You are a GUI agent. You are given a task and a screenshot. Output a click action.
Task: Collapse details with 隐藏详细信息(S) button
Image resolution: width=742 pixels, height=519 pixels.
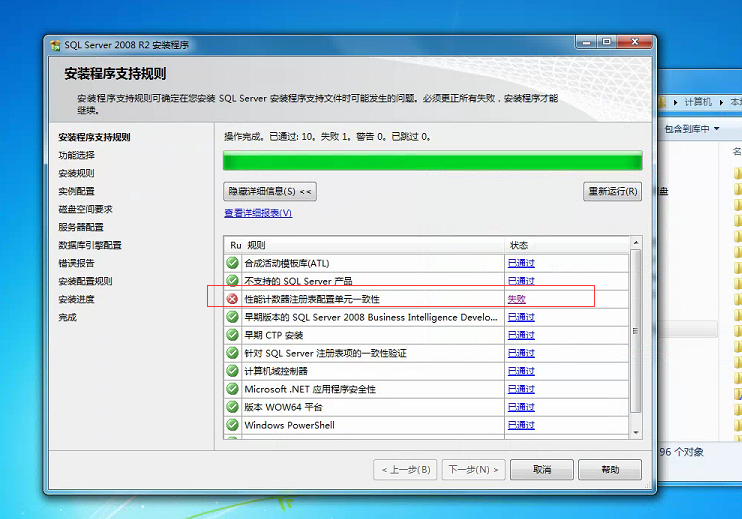click(270, 192)
